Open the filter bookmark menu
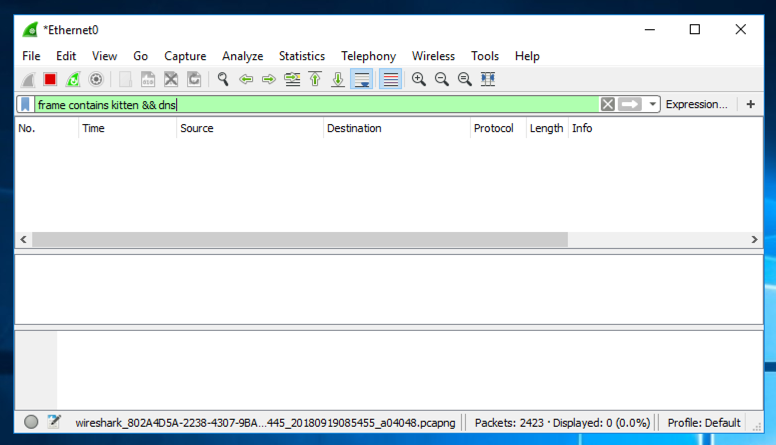Screen dimensions: 776x445 tap(25, 104)
